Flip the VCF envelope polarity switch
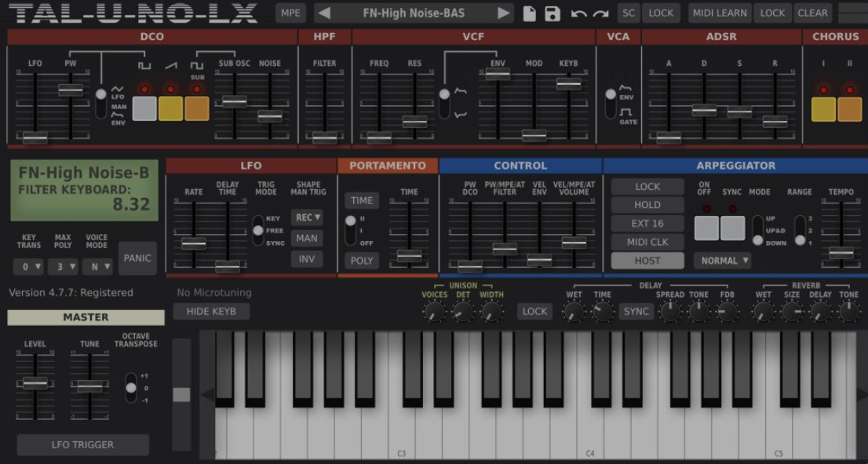The image size is (868, 464). tap(444, 103)
